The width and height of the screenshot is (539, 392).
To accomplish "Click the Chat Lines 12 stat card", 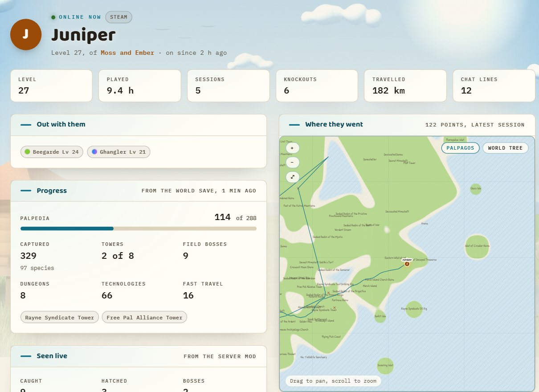I will point(494,86).
